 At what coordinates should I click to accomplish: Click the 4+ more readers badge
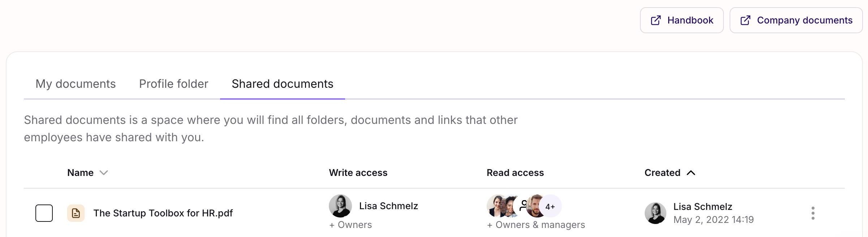pos(551,207)
